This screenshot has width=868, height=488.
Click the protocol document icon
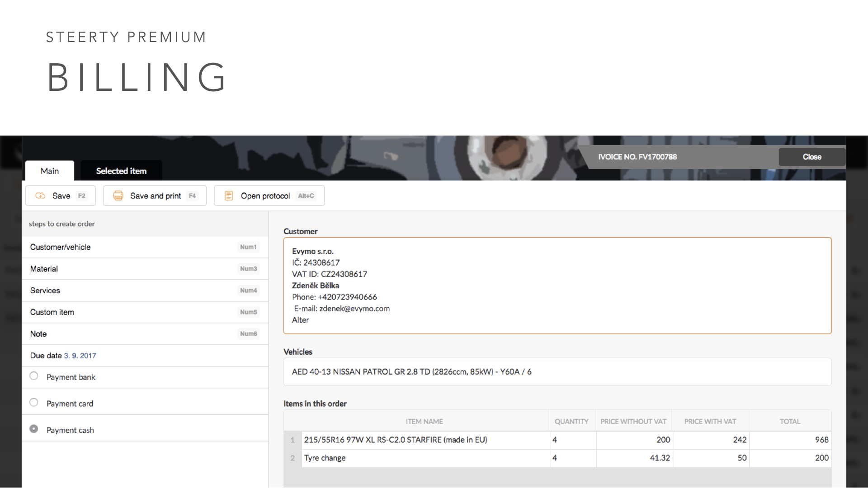(229, 196)
